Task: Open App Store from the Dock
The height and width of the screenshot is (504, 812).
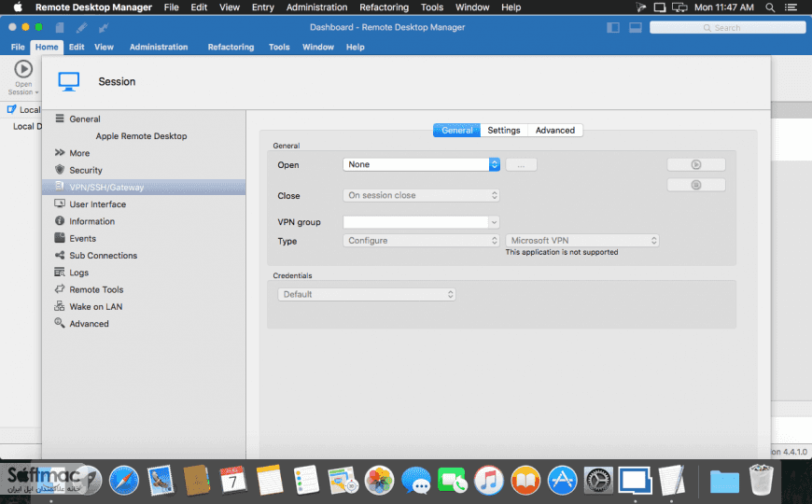Action: (x=562, y=480)
